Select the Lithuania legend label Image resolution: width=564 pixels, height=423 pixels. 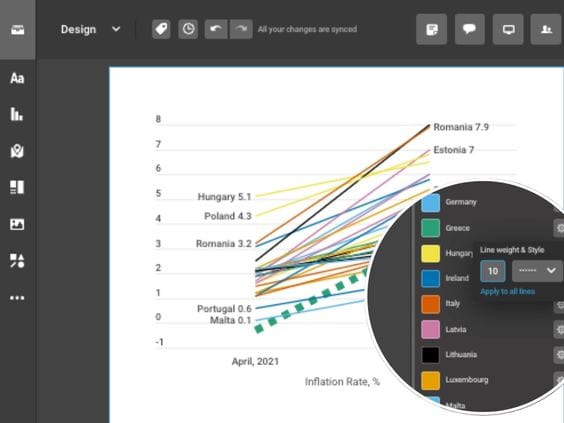click(461, 355)
